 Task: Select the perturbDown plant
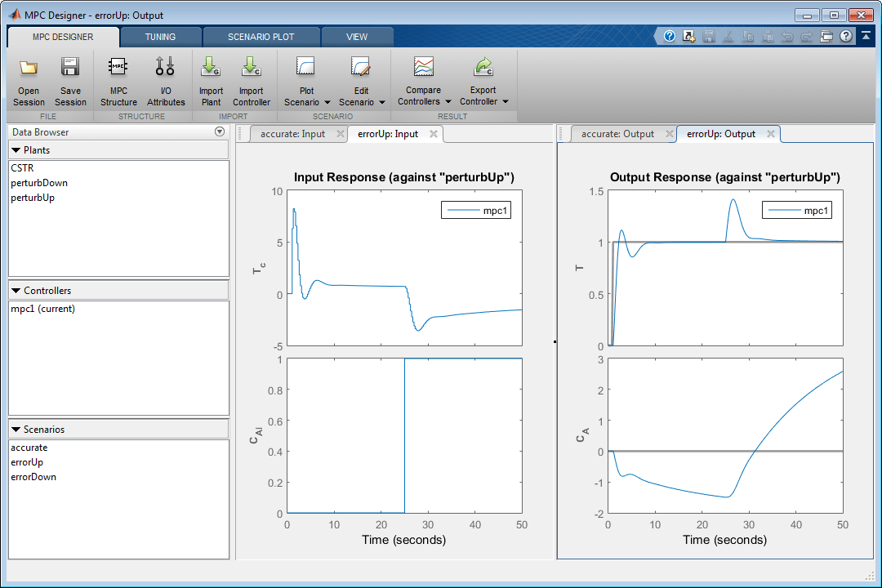(39, 183)
